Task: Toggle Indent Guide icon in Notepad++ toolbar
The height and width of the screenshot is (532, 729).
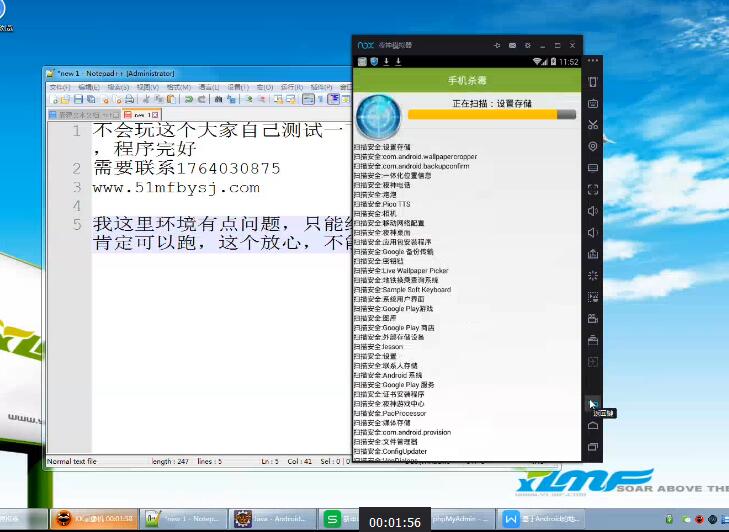Action: point(333,99)
